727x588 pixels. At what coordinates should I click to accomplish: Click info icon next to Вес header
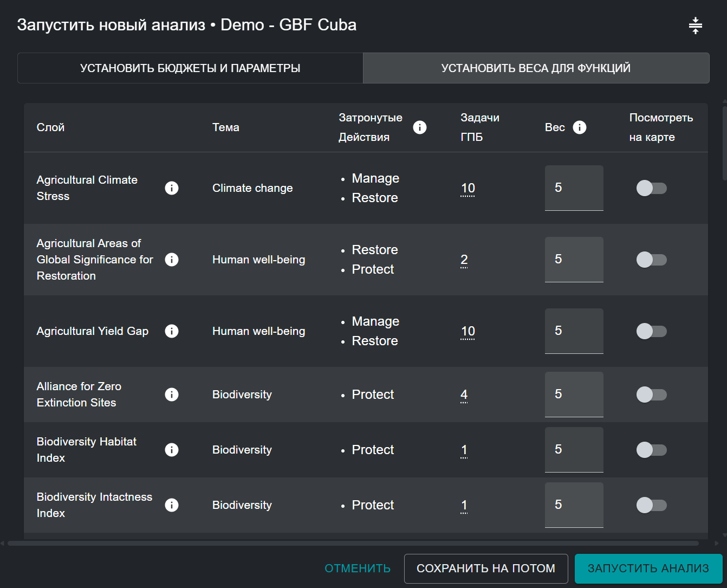pos(580,127)
